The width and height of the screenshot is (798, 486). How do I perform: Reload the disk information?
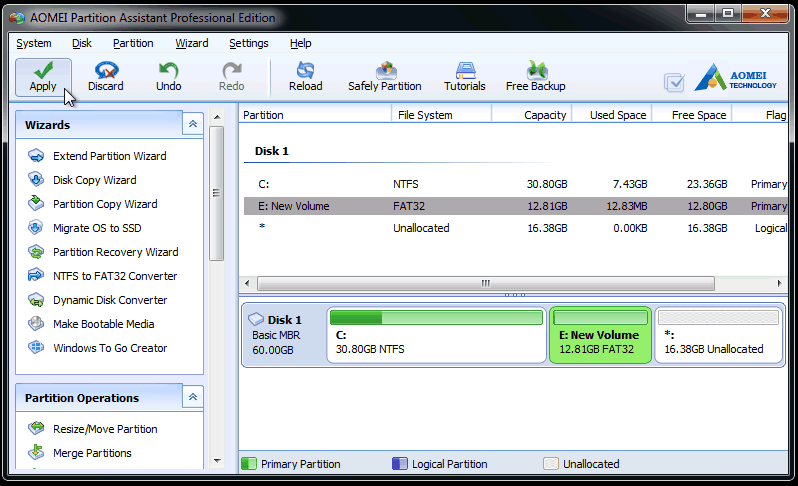305,77
